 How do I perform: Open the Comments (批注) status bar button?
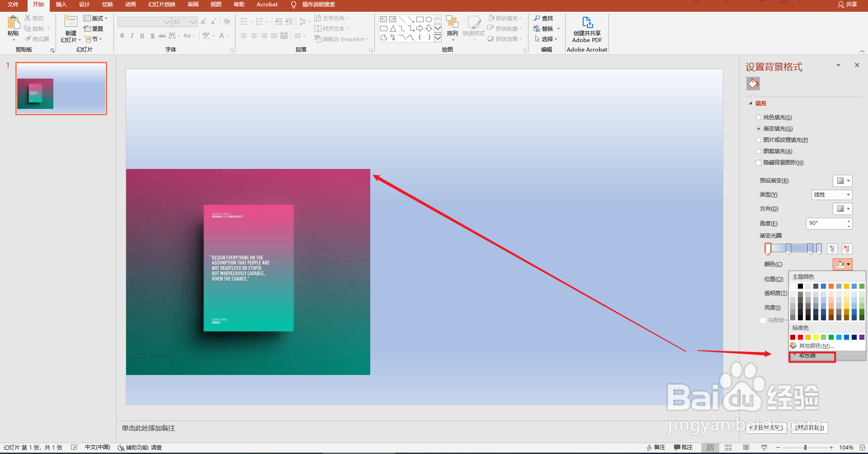683,447
